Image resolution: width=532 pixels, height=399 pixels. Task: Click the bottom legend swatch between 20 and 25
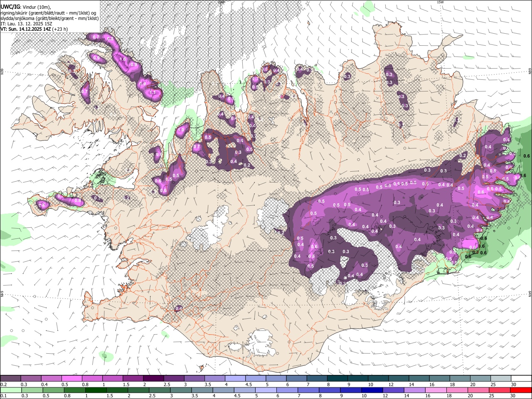(x=478, y=390)
